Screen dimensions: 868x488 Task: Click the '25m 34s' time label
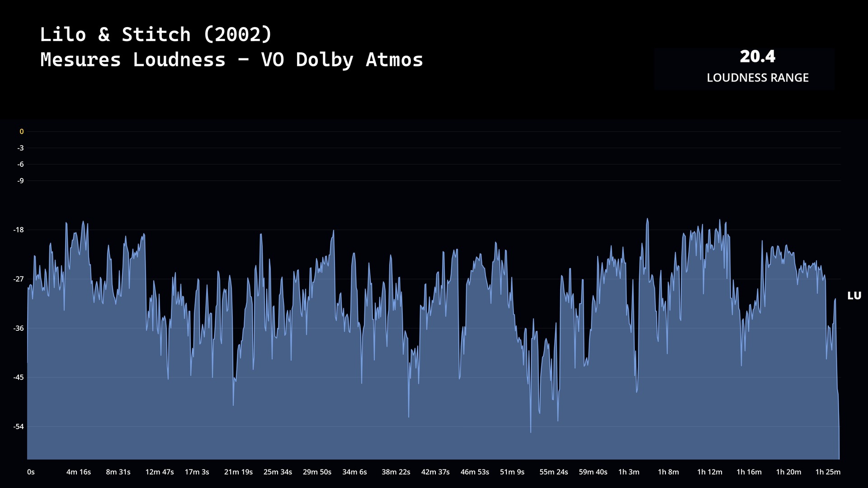click(x=278, y=472)
